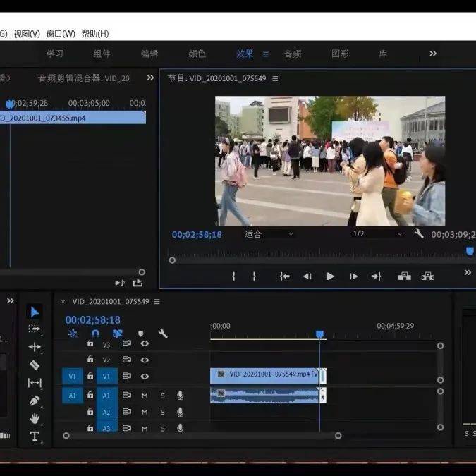The height and width of the screenshot is (476, 476).
Task: Select the Selection arrow tool
Action: tap(35, 312)
